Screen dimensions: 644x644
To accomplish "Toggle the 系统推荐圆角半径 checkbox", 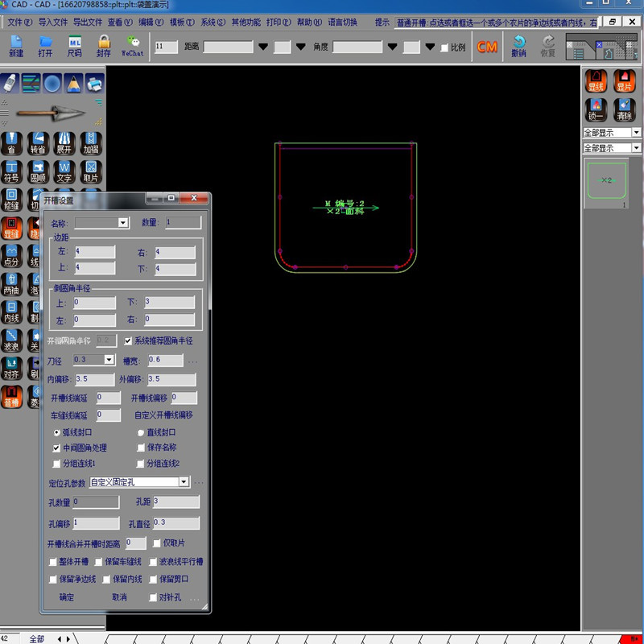I will click(128, 341).
